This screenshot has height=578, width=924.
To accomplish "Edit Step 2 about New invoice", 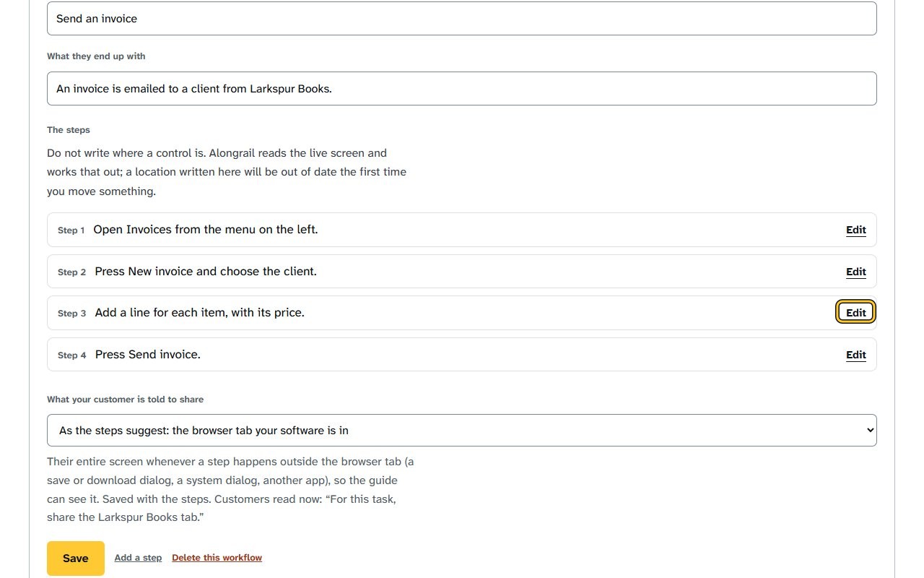I will pyautogui.click(x=855, y=272).
